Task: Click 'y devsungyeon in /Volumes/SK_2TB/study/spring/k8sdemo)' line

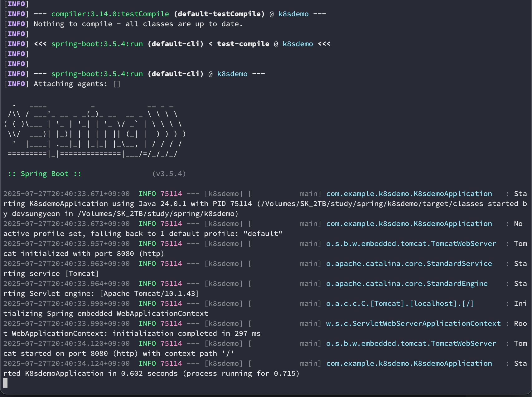Action: point(121,214)
